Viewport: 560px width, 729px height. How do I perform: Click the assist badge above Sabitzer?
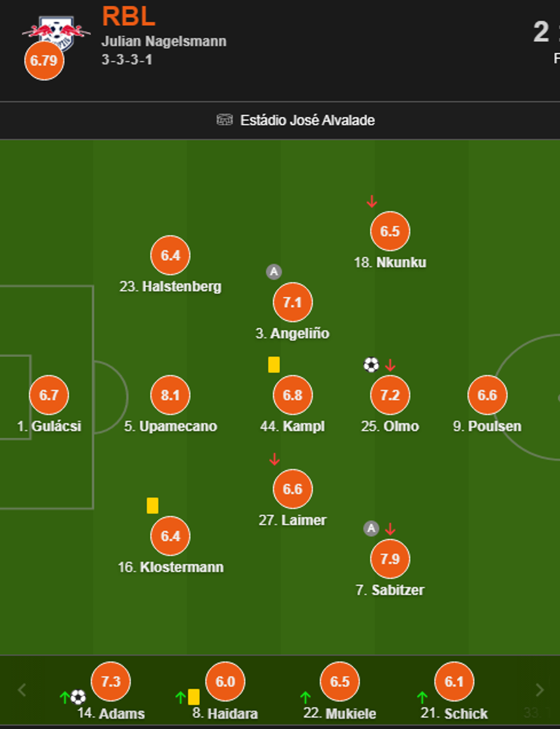coord(371,528)
